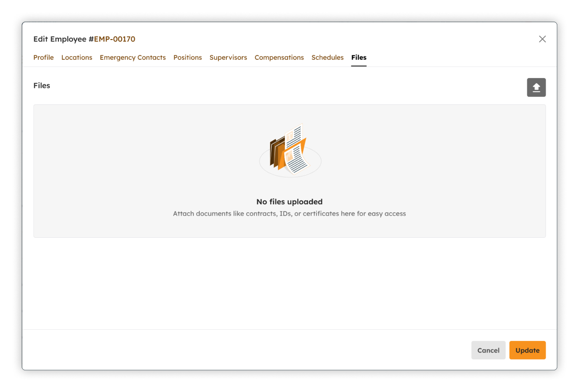
Task: Open the Locations tab
Action: tap(77, 57)
